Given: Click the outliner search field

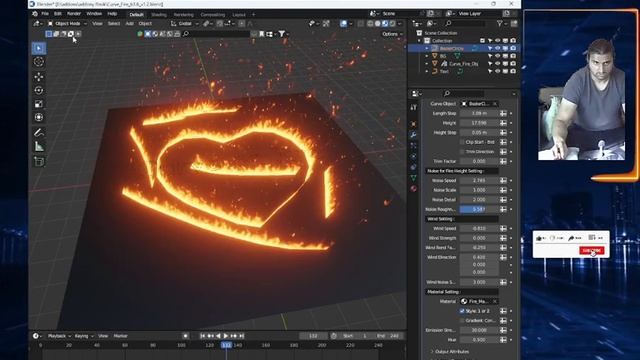Looking at the screenshot, I should (x=464, y=24).
